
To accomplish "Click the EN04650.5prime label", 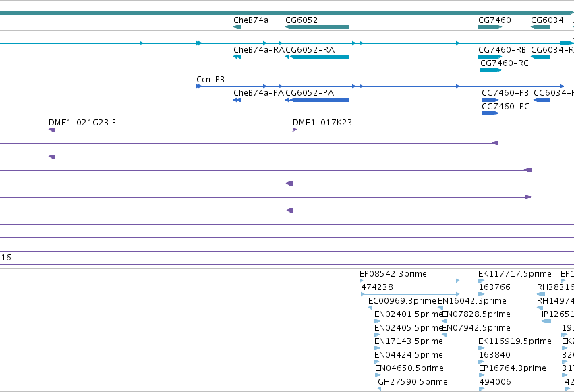I will [409, 368].
